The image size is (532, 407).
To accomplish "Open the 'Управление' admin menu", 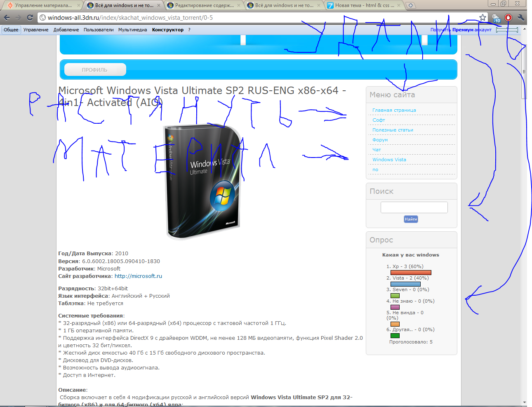I will (36, 30).
